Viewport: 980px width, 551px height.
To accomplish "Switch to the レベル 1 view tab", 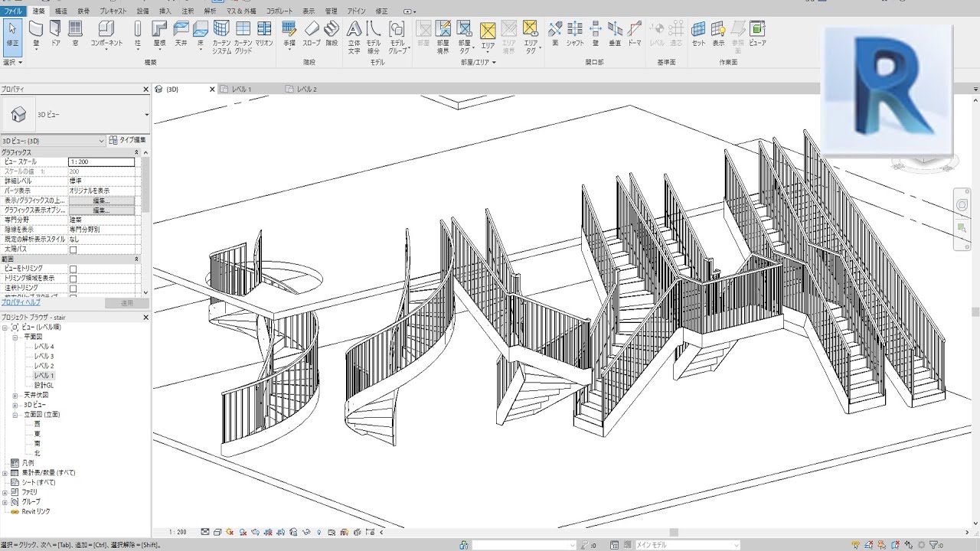I will pos(241,89).
